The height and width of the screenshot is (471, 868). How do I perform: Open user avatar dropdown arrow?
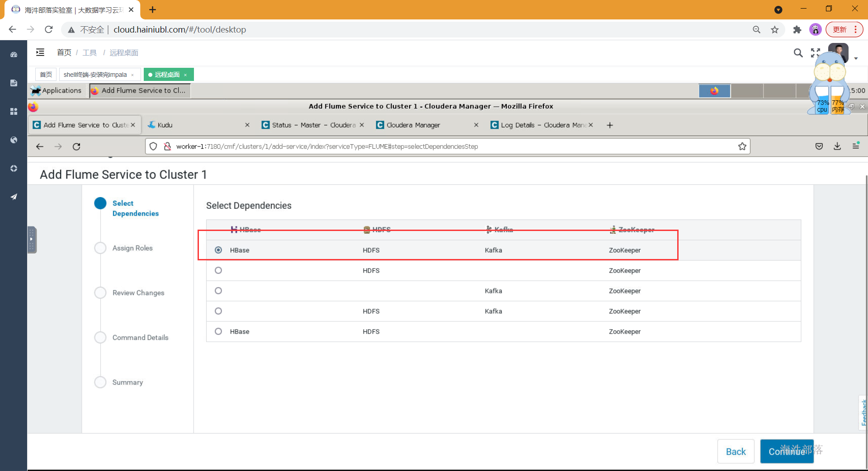856,58
